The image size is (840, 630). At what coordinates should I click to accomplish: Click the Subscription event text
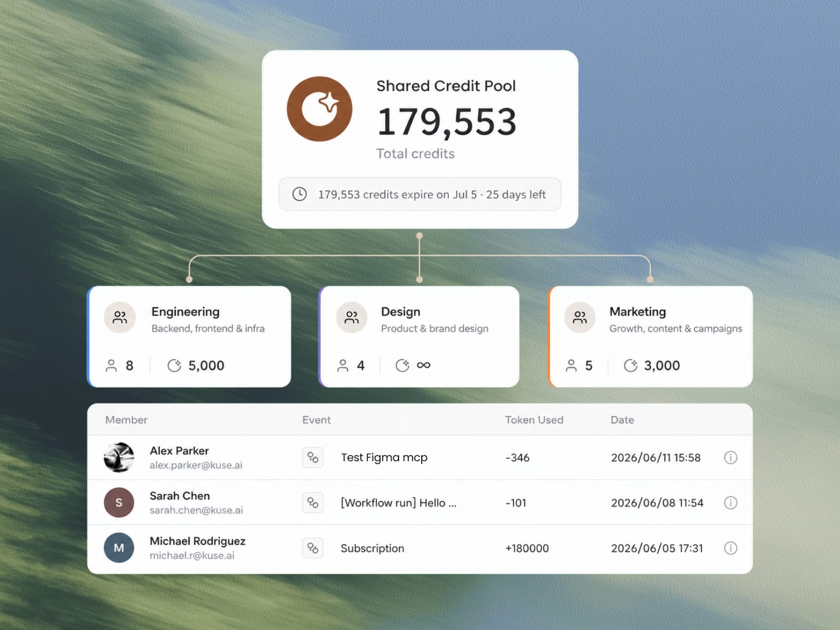[372, 548]
